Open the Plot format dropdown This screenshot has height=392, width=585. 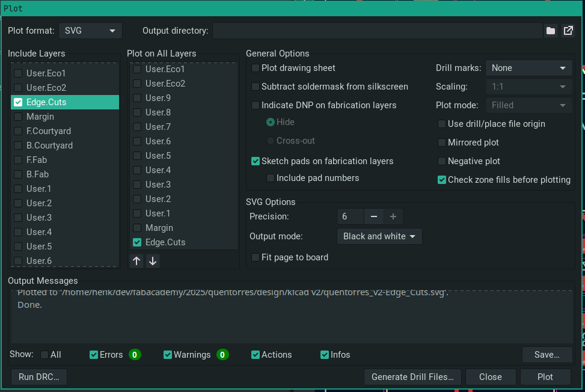tap(90, 31)
